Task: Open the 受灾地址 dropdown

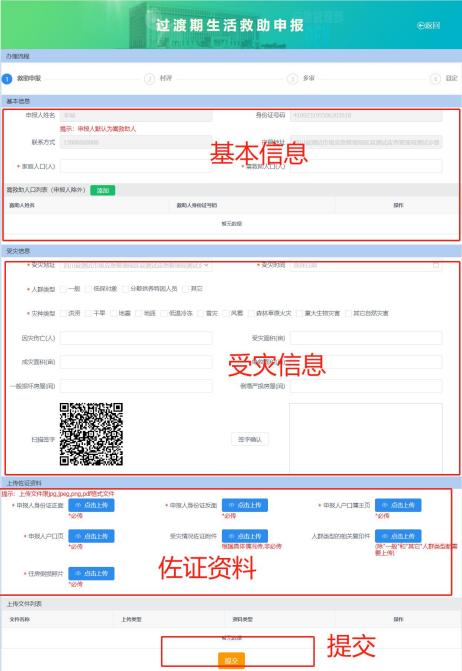Action: tap(136, 265)
